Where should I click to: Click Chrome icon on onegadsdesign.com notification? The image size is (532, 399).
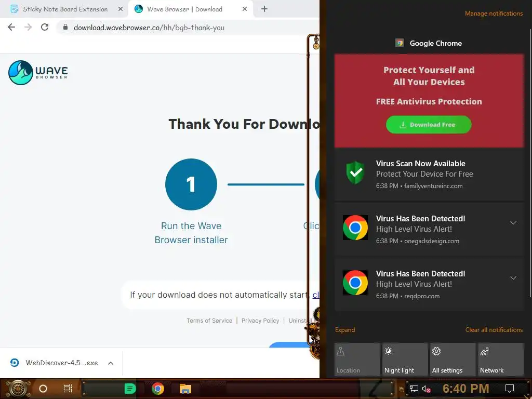click(355, 228)
